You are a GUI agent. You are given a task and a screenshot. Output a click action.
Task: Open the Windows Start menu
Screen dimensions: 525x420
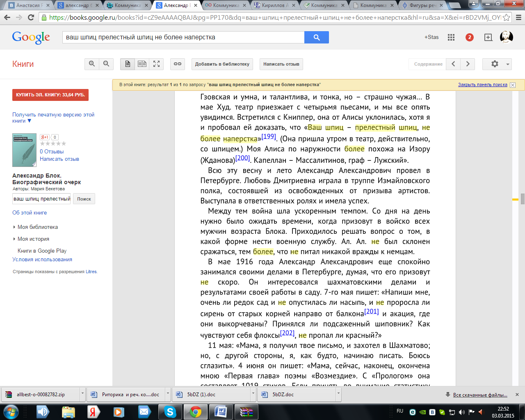11,412
